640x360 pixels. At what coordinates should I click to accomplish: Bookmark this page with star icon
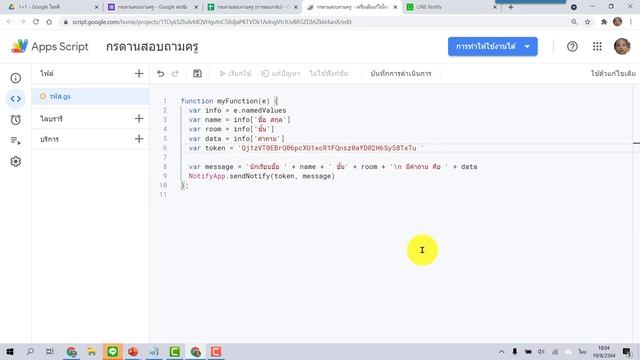(x=587, y=22)
